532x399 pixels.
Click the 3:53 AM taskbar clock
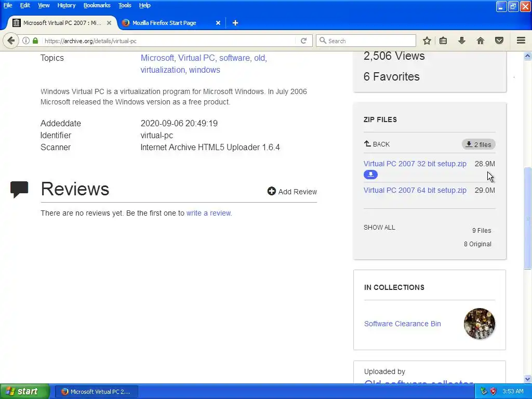(x=513, y=391)
